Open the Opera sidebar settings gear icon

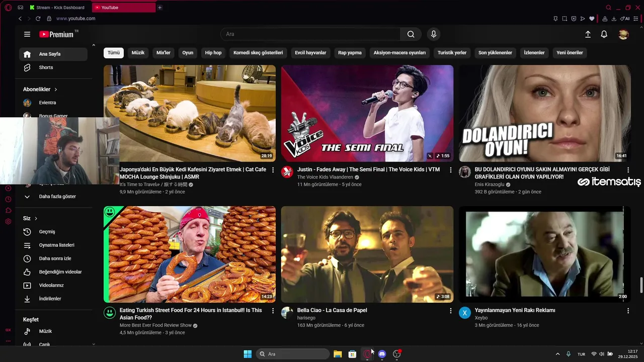coord(8,221)
